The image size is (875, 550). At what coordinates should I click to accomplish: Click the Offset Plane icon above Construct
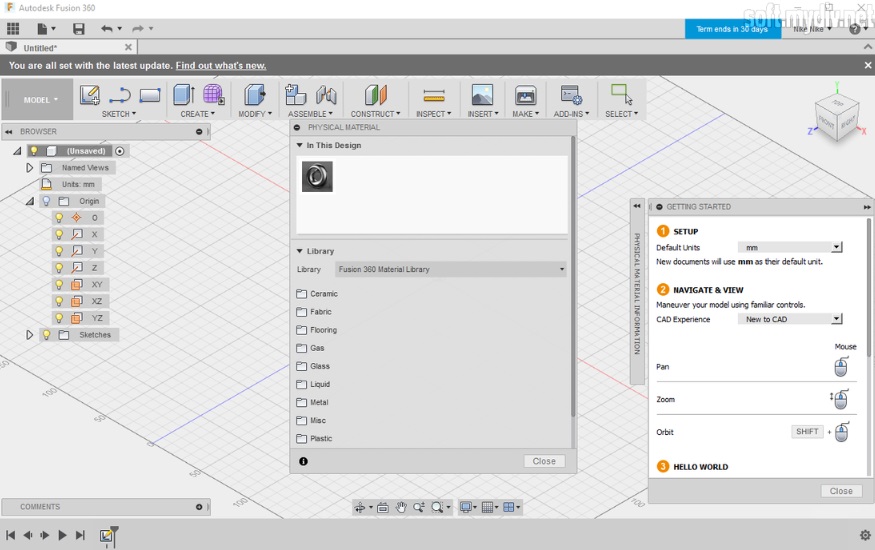click(x=375, y=95)
